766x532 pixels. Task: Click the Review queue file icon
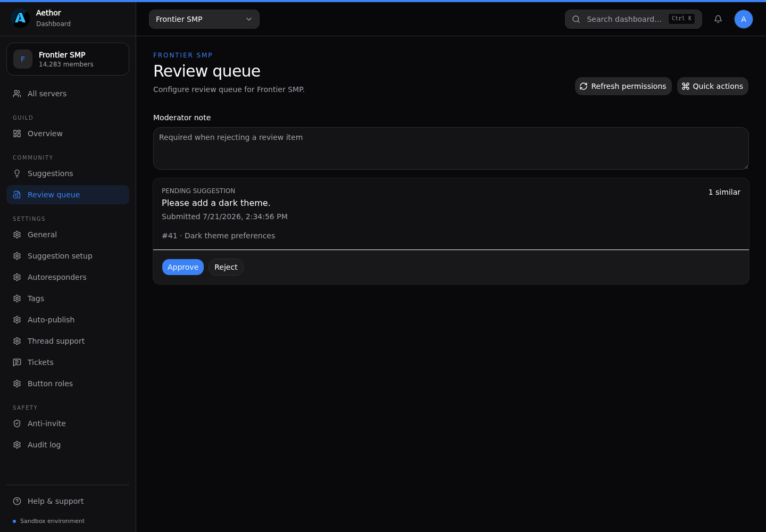click(x=17, y=195)
